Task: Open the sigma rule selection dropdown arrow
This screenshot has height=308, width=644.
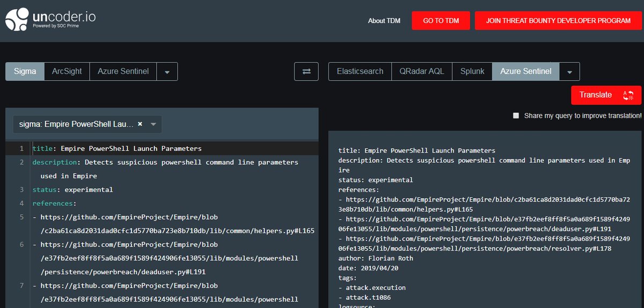Action: click(153, 124)
